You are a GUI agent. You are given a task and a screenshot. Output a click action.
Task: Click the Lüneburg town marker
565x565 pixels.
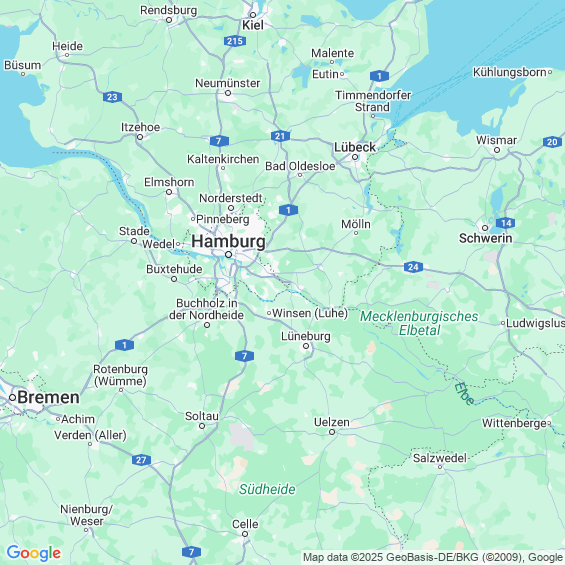click(x=306, y=346)
